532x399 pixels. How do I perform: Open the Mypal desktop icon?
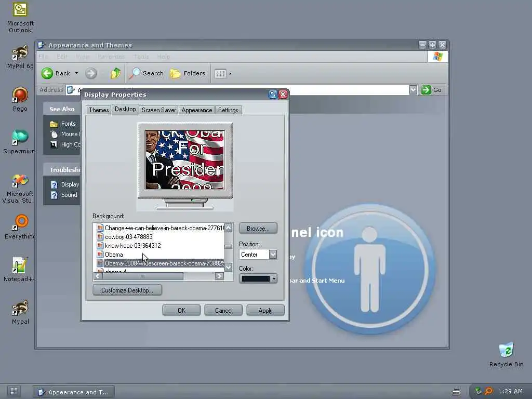point(20,312)
